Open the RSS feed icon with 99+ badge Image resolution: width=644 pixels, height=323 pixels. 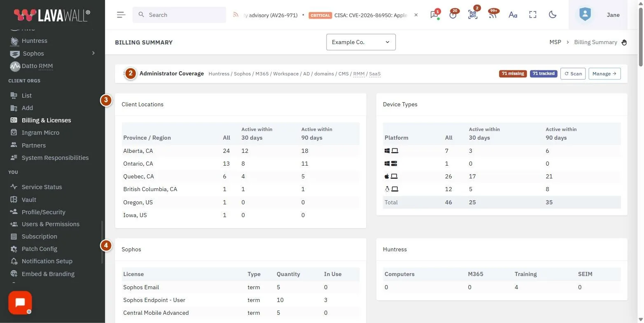tap(492, 15)
